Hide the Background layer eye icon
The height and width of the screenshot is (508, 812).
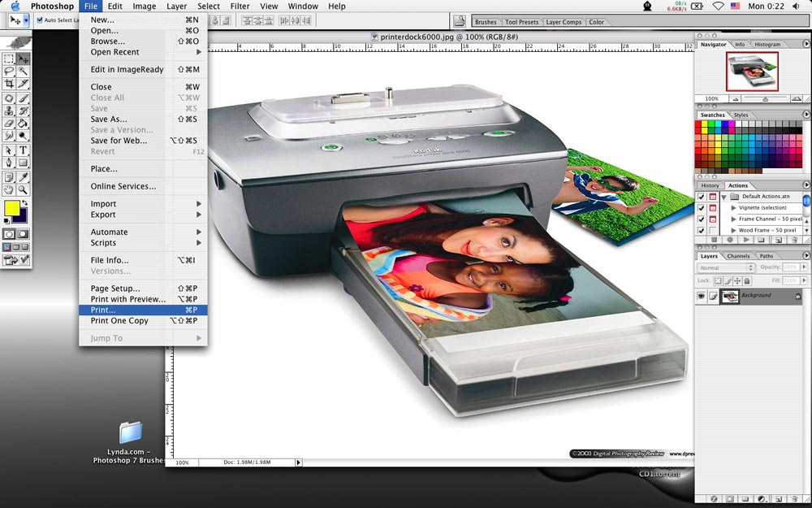click(x=701, y=296)
